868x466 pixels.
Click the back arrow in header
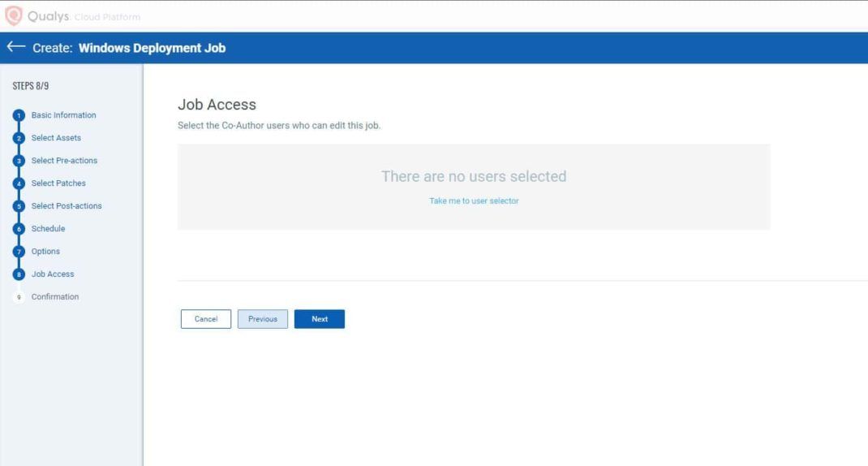tap(16, 47)
